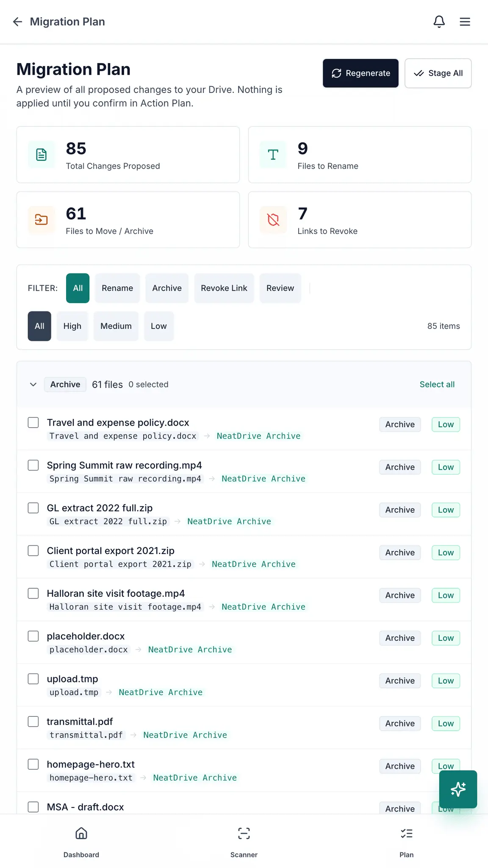This screenshot has height=868, width=488.
Task: Click the MSA - draft.docx file title
Action: tap(85, 807)
